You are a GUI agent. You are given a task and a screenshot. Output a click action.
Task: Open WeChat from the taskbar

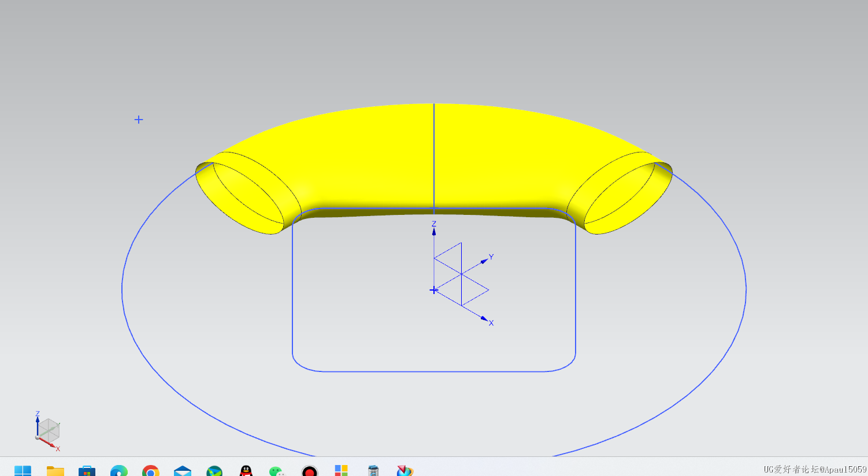pos(277,471)
